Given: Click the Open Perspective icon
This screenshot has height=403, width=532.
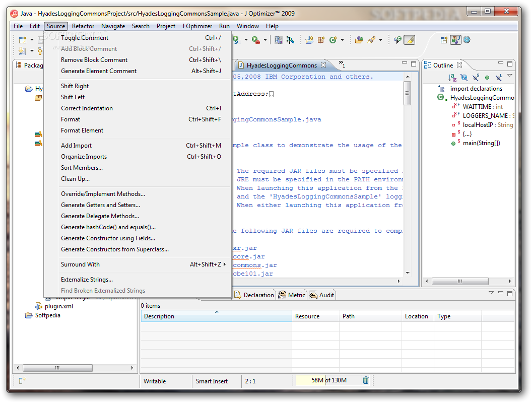Looking at the screenshot, I should [x=444, y=40].
